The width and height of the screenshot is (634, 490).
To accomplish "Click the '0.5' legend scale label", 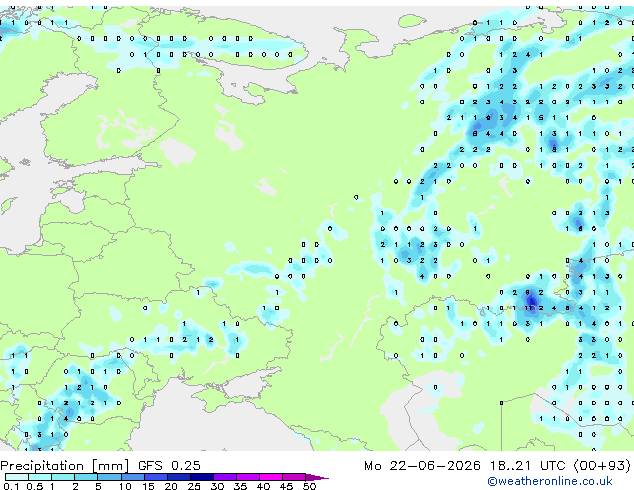I will (x=35, y=486).
